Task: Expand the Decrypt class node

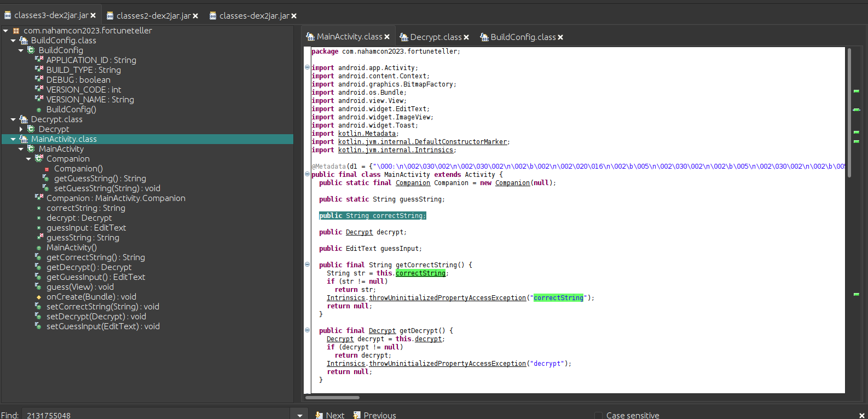Action: (21, 129)
